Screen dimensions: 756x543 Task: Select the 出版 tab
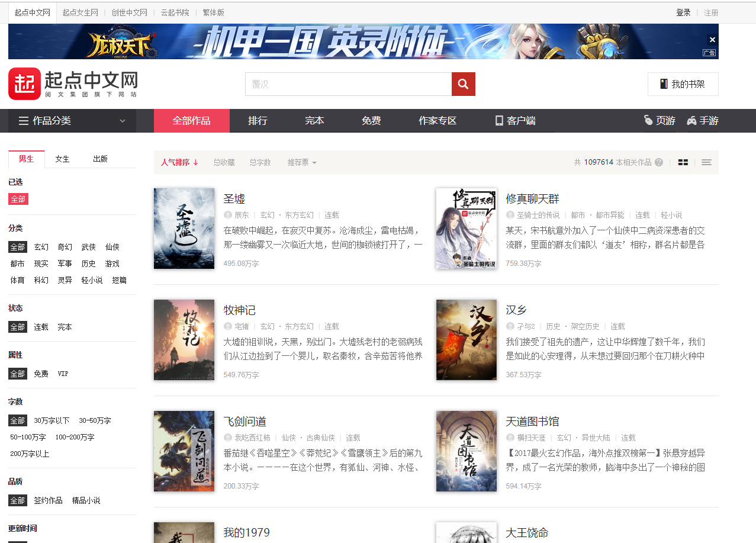(x=100, y=159)
